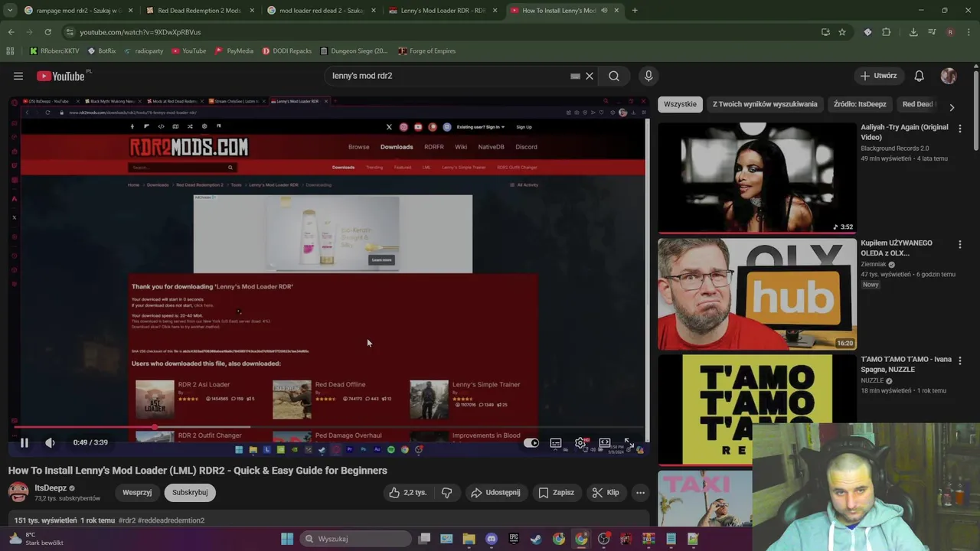This screenshot has height=551, width=980.
Task: Open the YouTube account avatar menu
Action: tap(949, 76)
